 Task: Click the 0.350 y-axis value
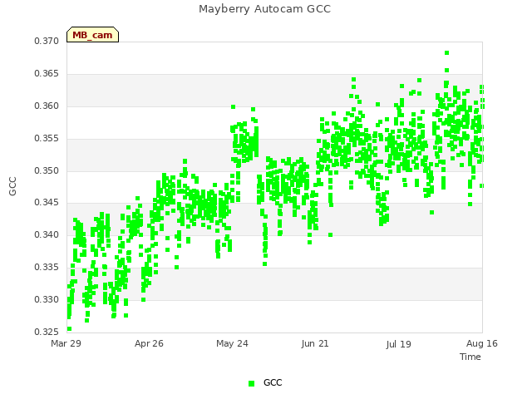tap(47, 170)
